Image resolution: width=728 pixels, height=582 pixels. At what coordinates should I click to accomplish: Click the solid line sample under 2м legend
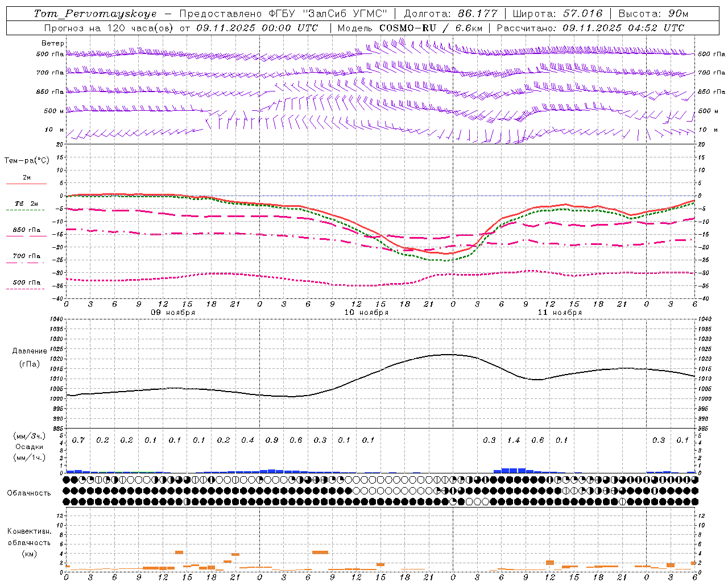26,184
